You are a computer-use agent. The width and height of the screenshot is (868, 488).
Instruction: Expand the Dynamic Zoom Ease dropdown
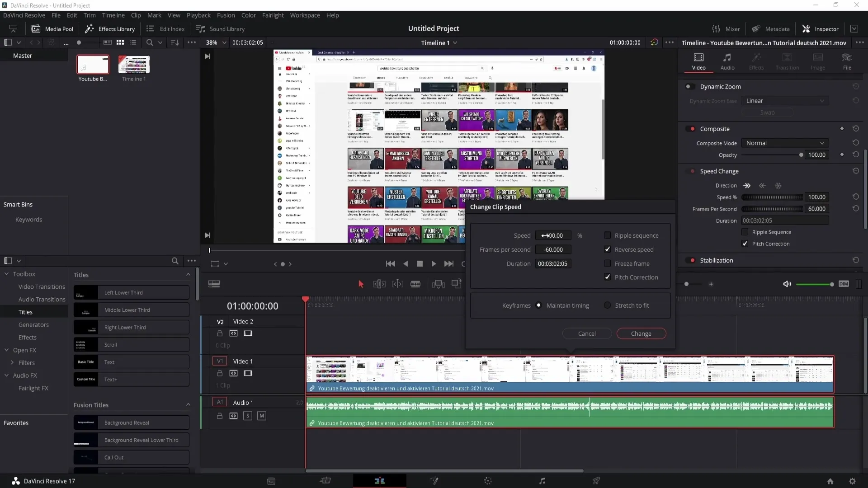click(x=784, y=100)
